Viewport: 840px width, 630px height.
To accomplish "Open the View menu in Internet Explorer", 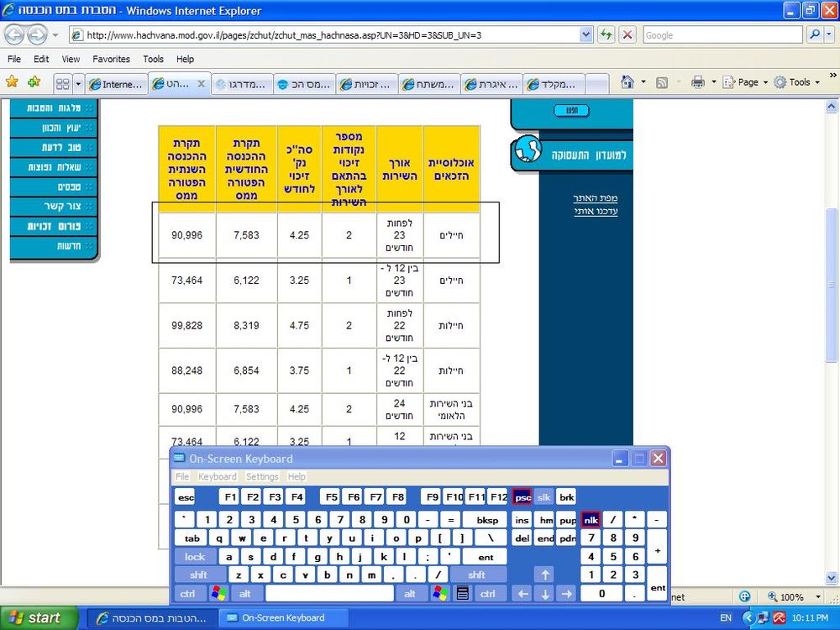I will click(x=71, y=59).
